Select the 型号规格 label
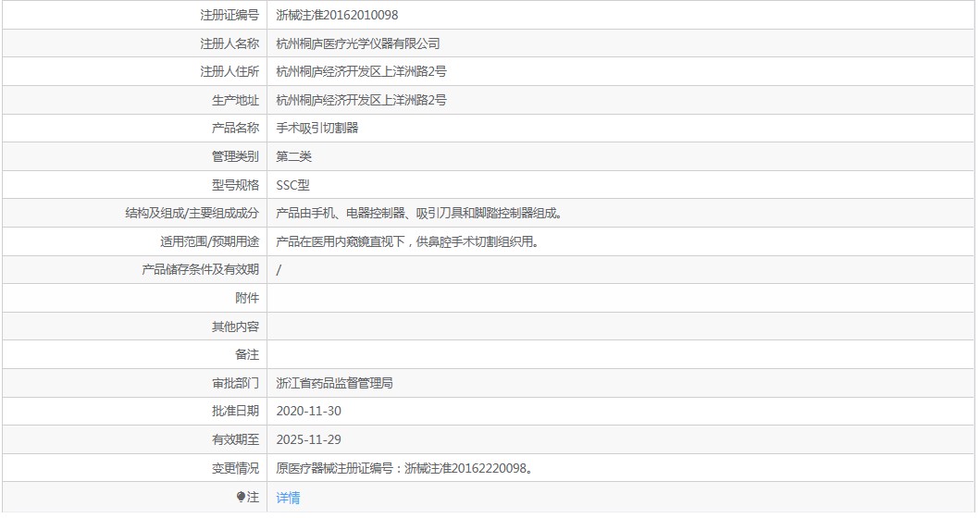The width and height of the screenshot is (980, 518). click(x=235, y=185)
